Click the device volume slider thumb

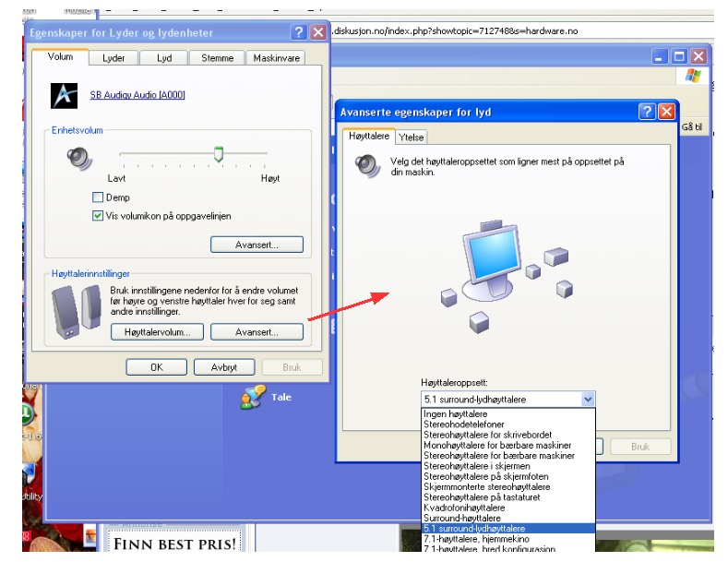218,154
